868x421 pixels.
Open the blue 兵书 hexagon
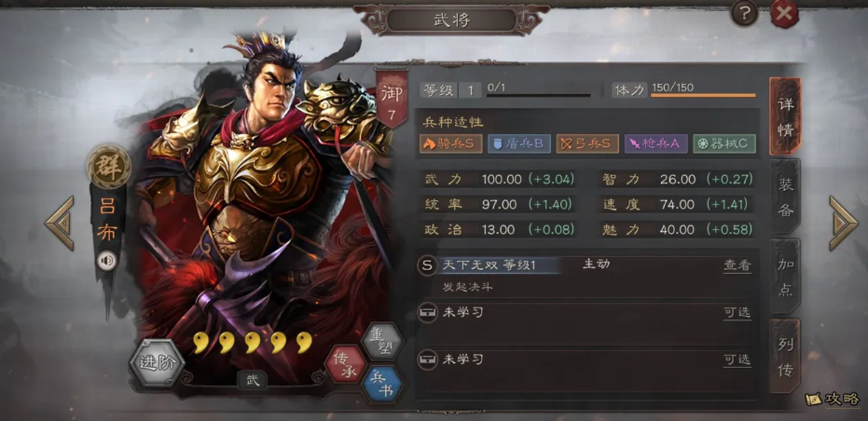pos(383,384)
